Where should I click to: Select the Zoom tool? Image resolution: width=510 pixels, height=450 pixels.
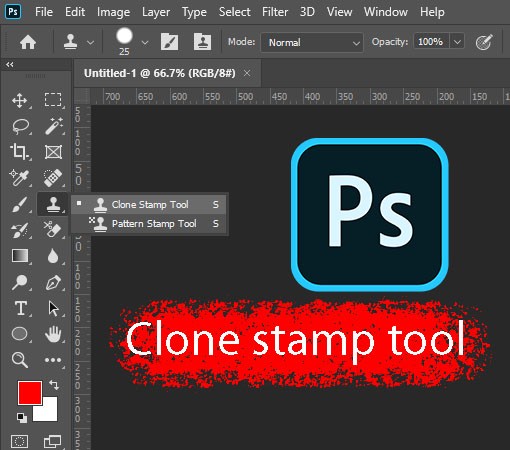point(20,360)
